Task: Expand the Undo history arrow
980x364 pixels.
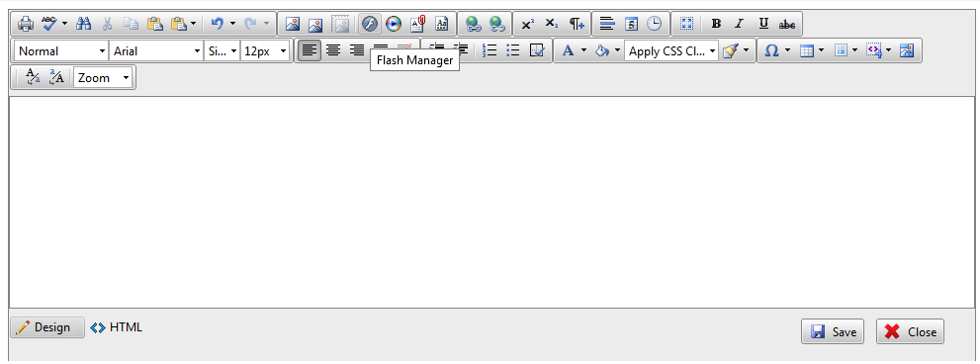Action: [x=232, y=24]
